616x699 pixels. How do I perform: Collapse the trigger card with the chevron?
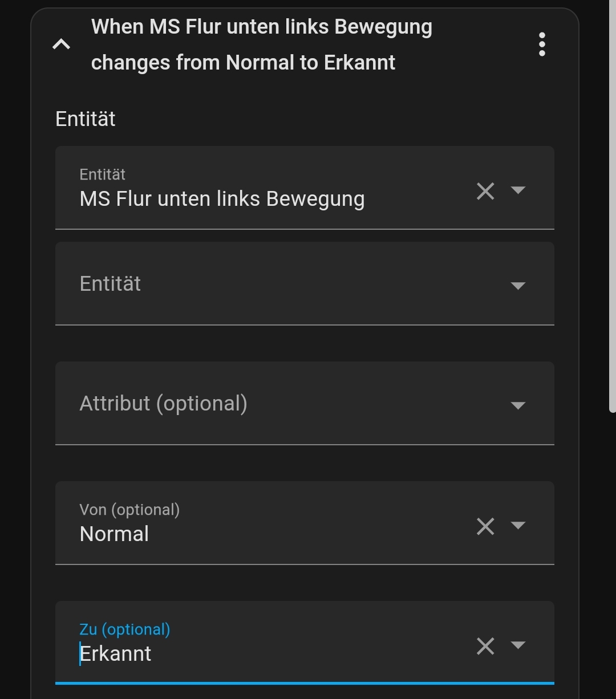click(x=62, y=44)
